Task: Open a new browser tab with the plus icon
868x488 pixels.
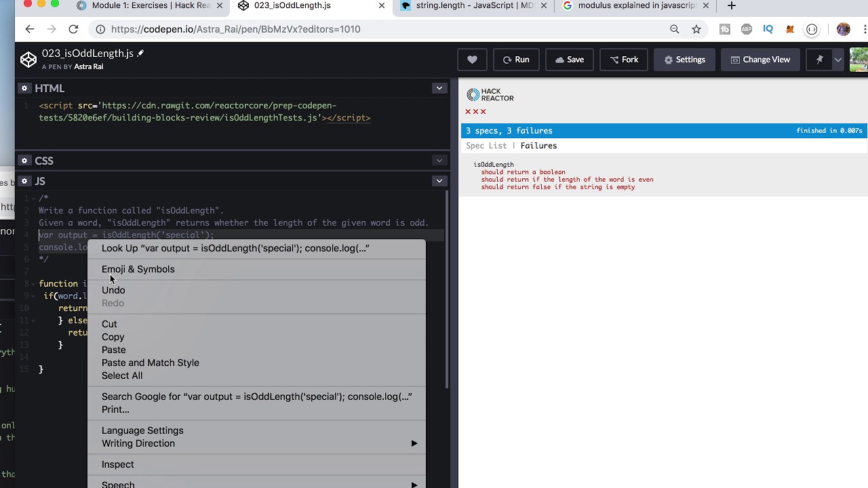Action: (x=731, y=5)
